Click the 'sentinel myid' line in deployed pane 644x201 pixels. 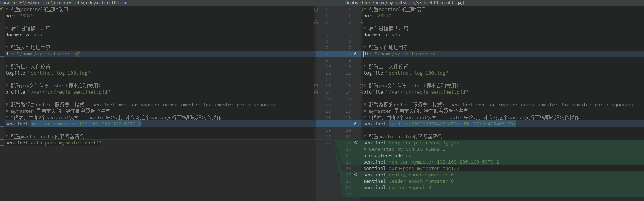pos(440,124)
